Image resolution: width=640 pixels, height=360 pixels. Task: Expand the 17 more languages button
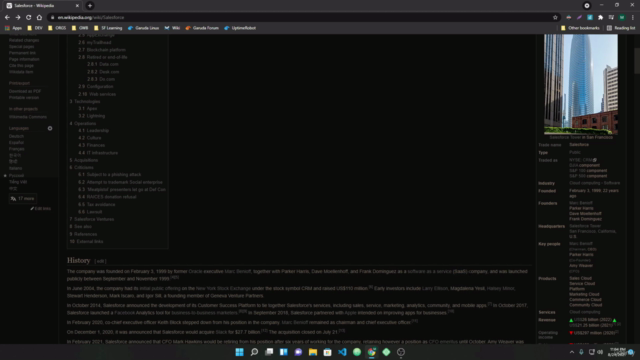pos(23,198)
